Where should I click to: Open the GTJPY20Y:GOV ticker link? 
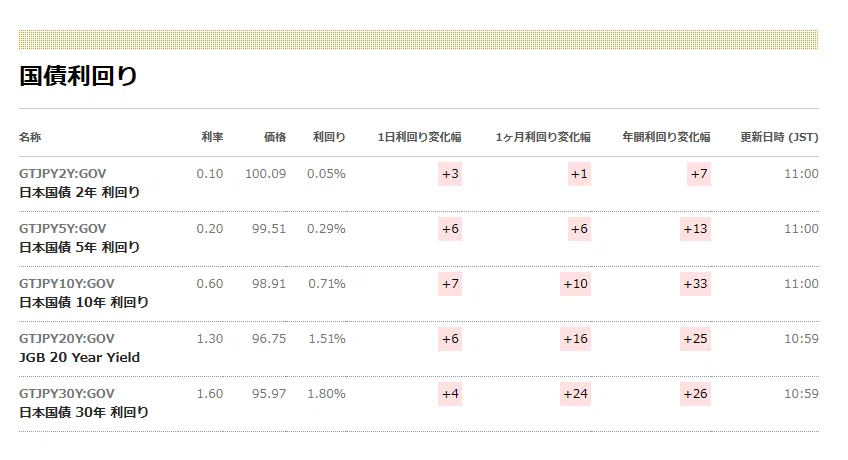pyautogui.click(x=67, y=339)
